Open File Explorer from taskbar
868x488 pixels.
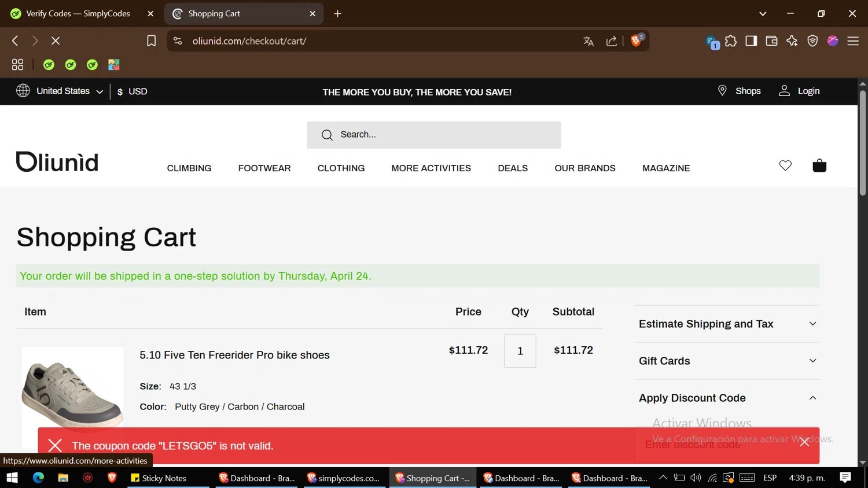click(x=63, y=478)
